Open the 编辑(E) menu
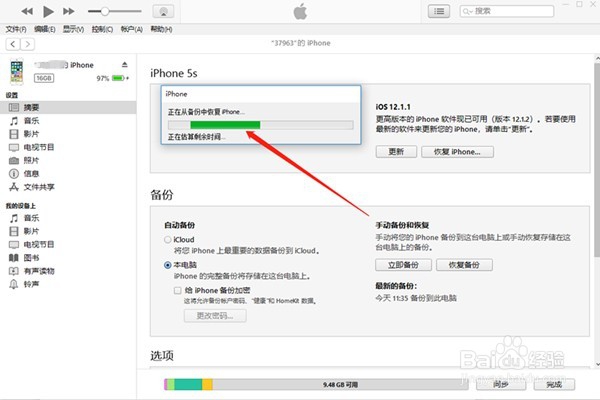Image resolution: width=600 pixels, height=400 pixels. click(x=44, y=29)
